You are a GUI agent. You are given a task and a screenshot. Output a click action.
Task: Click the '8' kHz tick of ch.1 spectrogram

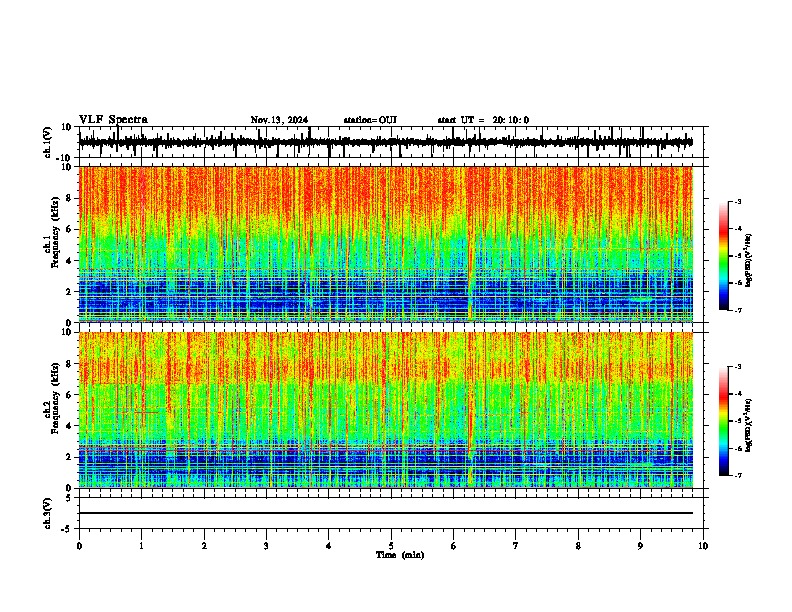point(69,198)
